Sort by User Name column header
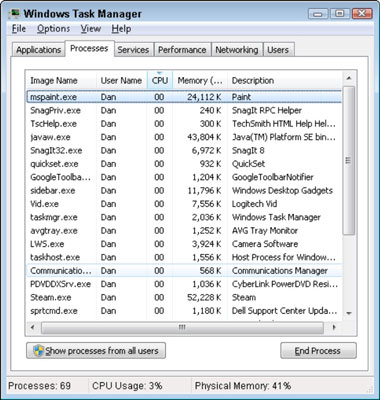The image size is (380, 400). [122, 81]
